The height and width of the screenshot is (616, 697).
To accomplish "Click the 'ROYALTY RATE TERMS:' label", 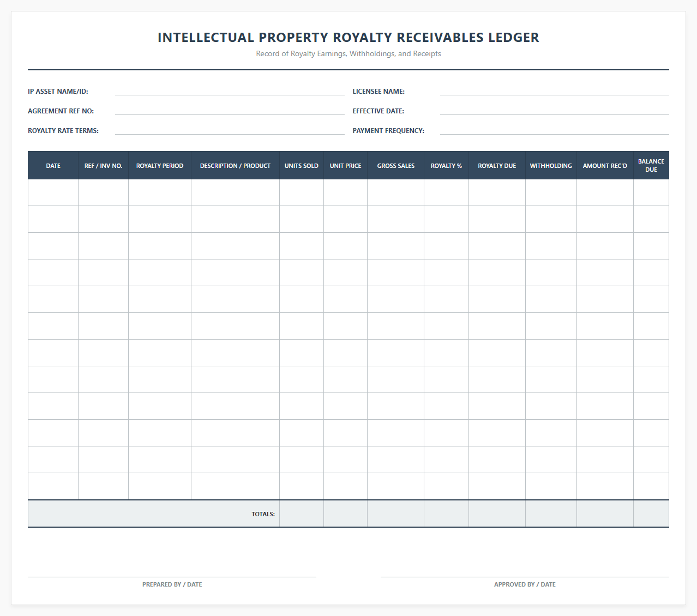I will click(x=63, y=131).
